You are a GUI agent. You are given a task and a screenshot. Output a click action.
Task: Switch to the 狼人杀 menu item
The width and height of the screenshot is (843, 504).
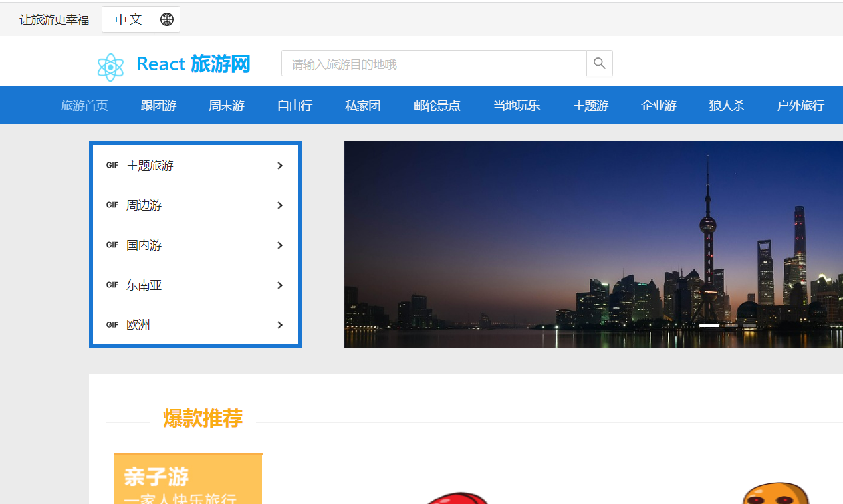[x=726, y=105]
